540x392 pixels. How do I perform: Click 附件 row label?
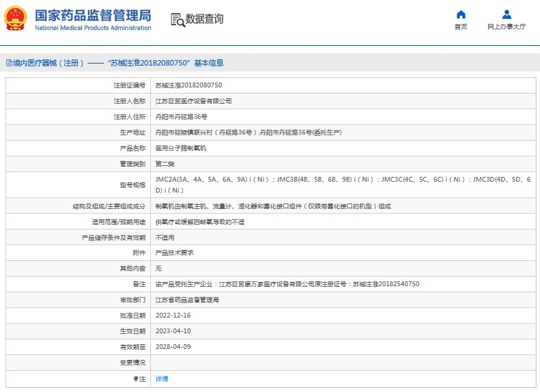pos(139,253)
